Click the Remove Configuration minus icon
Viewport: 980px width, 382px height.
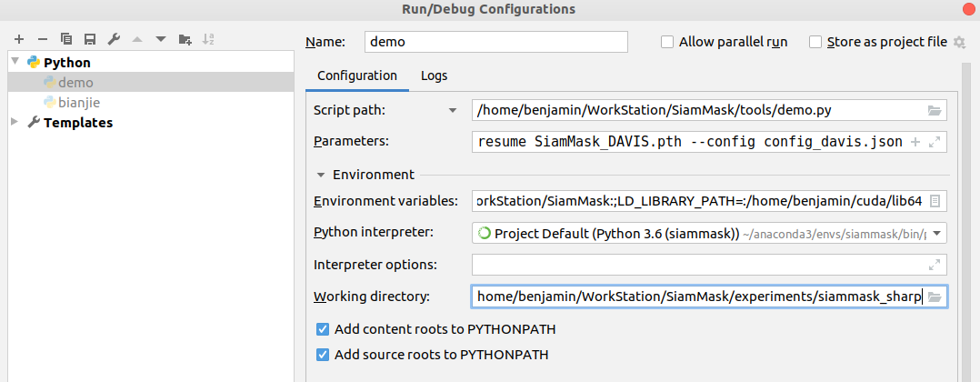tap(43, 39)
